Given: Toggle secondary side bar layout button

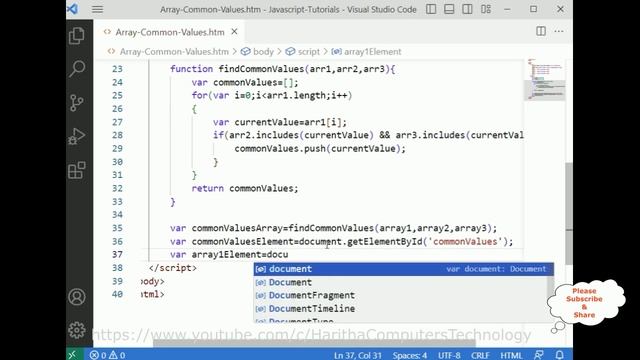Looking at the screenshot, I should point(467,9).
